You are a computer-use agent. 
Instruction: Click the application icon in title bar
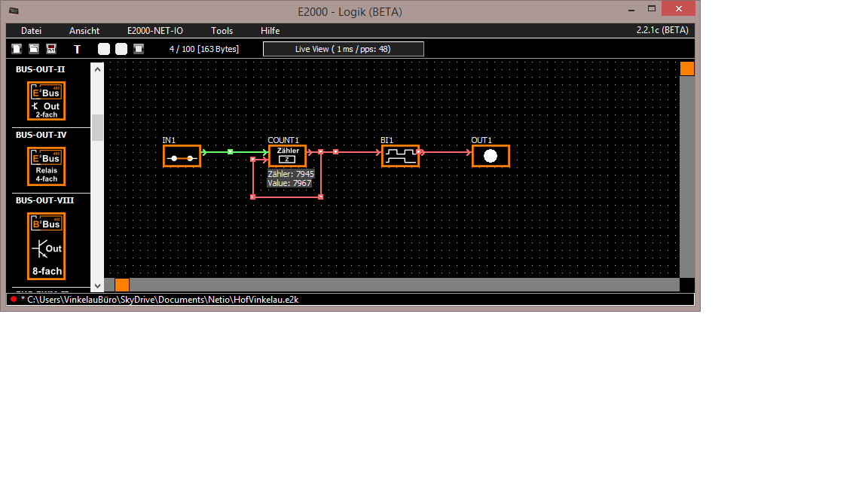[x=14, y=11]
